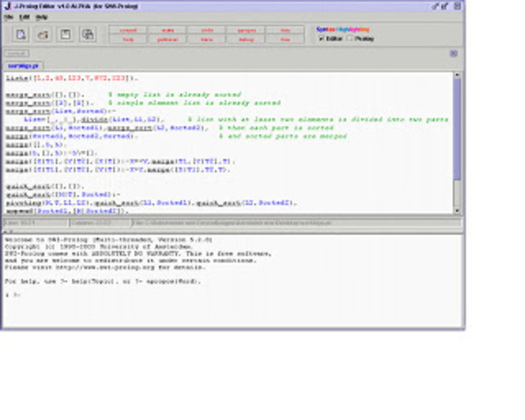The image size is (525, 420).
Task: Click the red button between help and trace
Action: tap(168, 39)
